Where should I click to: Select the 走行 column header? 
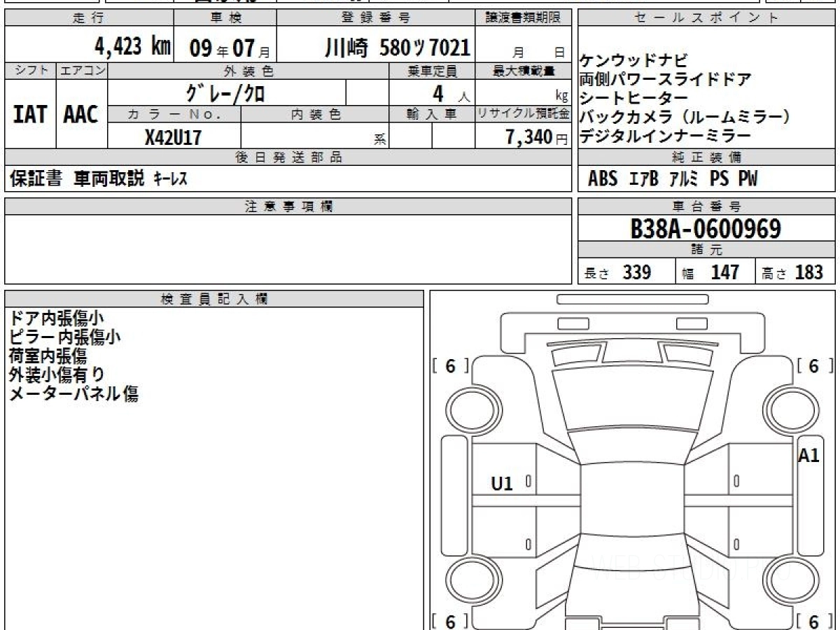coord(89,18)
